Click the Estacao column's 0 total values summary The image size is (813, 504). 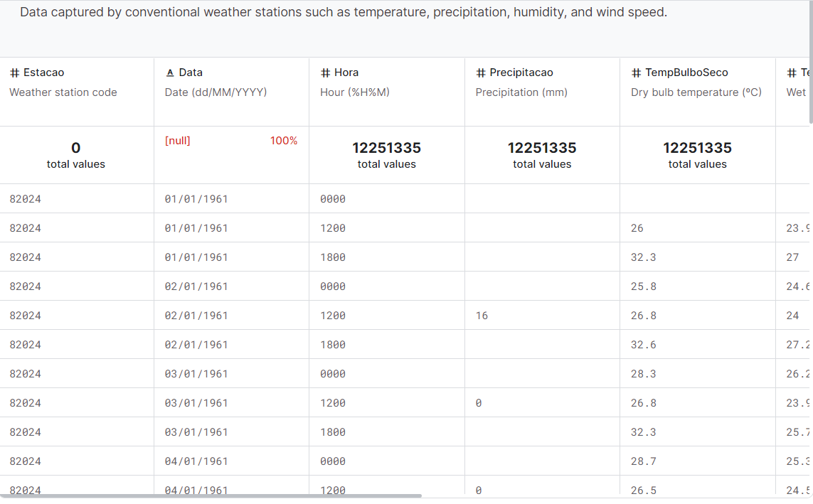(x=76, y=155)
